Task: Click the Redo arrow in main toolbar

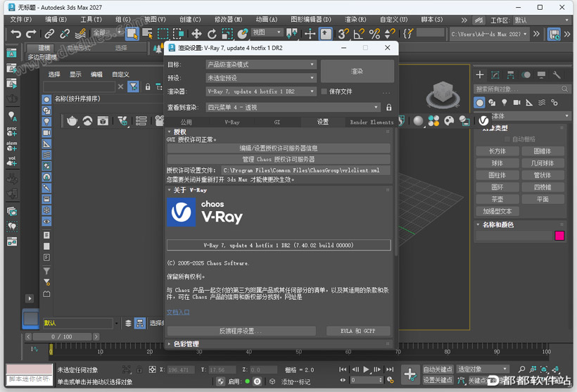Action: 31,34
